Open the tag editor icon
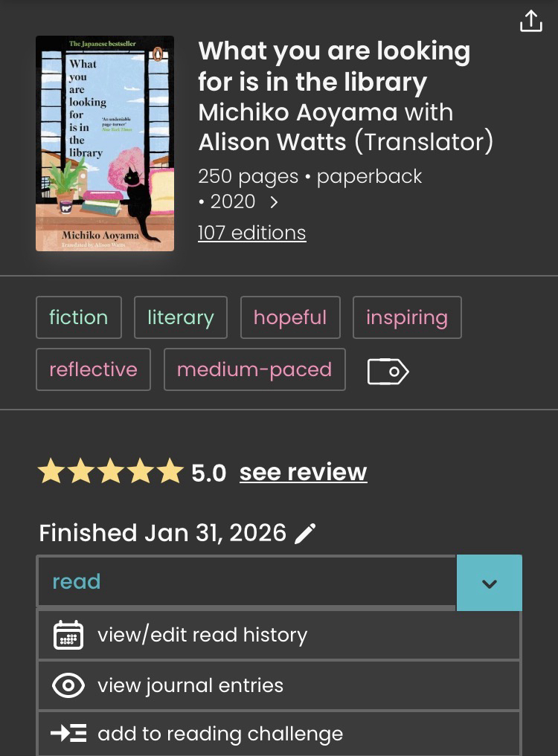 tap(388, 371)
